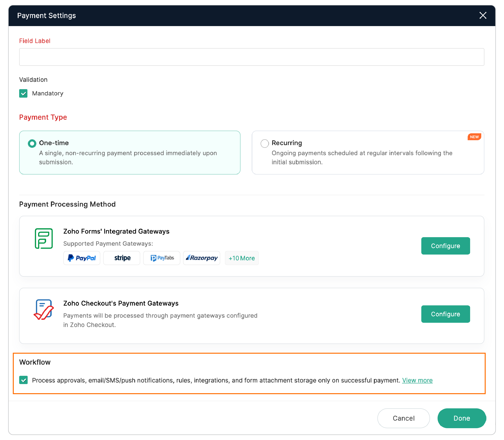Select the Recurring payment type radio button
This screenshot has width=504, height=440.
tap(264, 143)
